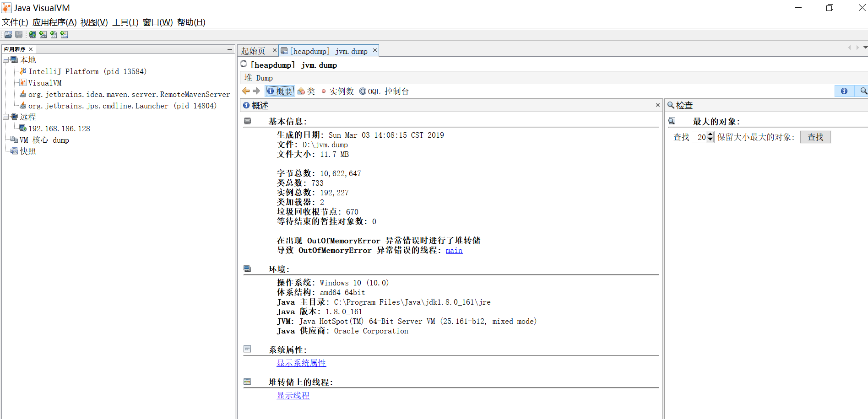Collapse the 远程 tree node
The image size is (868, 419).
[5, 117]
